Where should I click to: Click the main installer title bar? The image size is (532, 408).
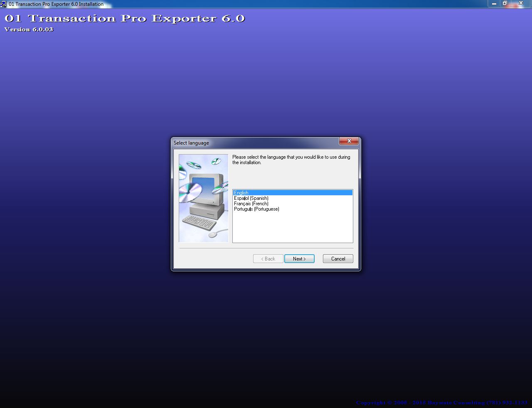(249, 4)
